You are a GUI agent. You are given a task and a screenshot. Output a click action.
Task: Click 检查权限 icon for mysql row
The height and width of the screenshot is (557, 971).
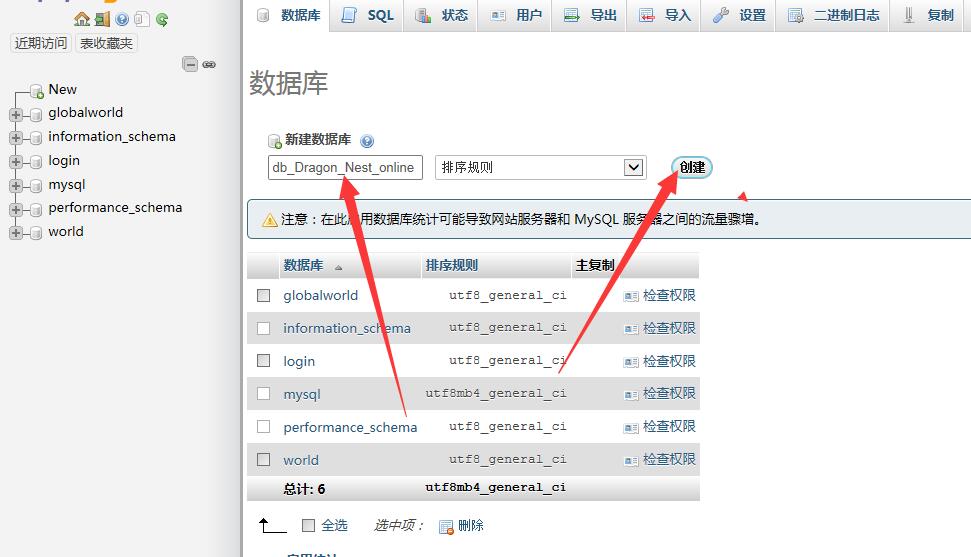pyautogui.click(x=631, y=394)
